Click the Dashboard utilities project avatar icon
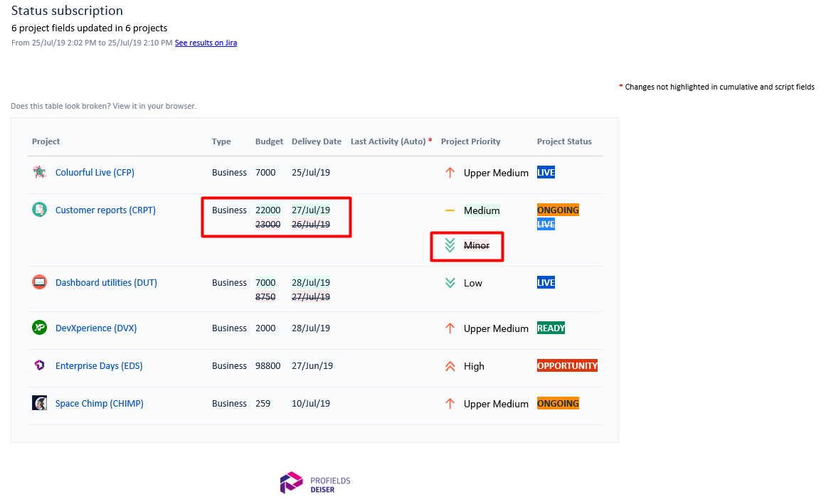Image resolution: width=826 pixels, height=504 pixels. [40, 282]
